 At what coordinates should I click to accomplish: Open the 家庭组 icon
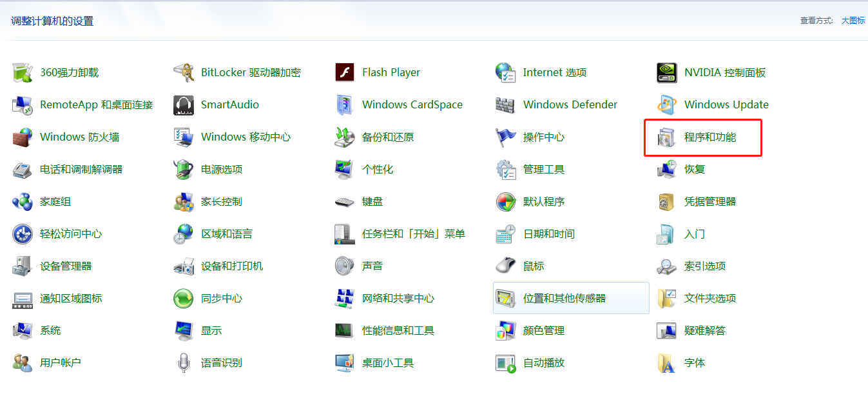pyautogui.click(x=23, y=202)
